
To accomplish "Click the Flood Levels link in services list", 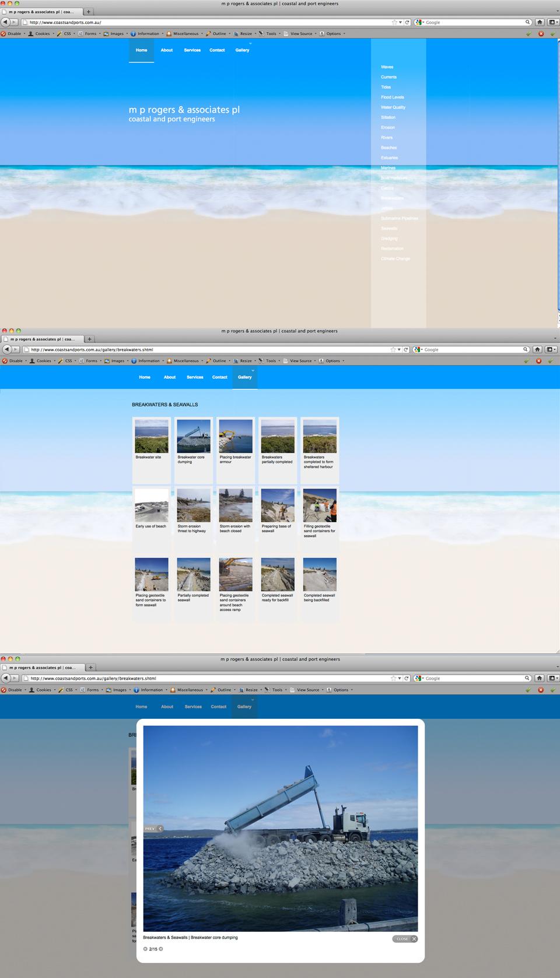I will (393, 97).
